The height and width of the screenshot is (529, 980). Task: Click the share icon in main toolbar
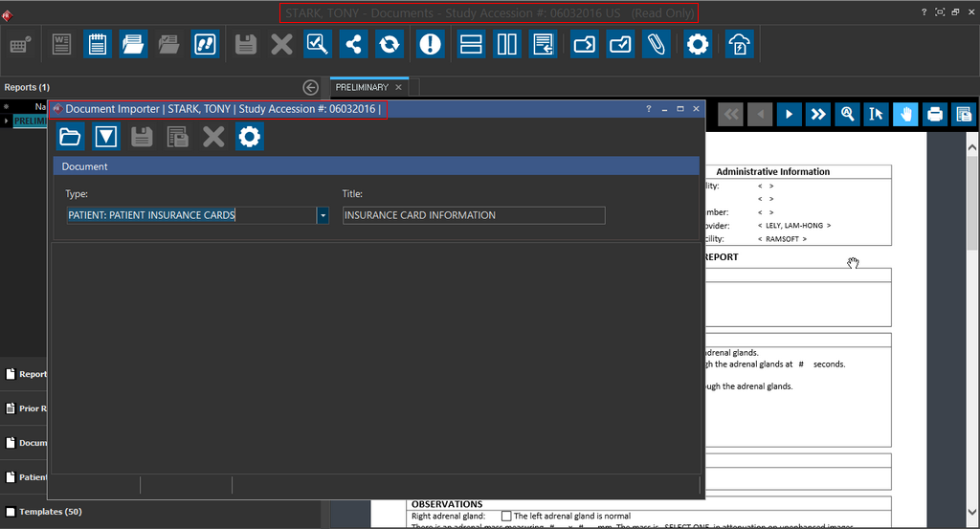(x=355, y=44)
